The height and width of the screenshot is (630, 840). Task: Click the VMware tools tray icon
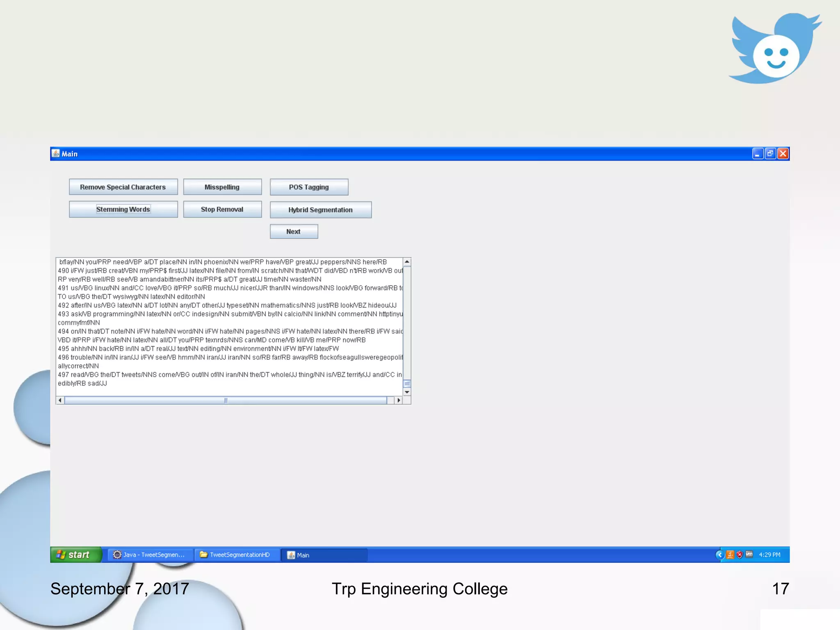pos(749,555)
